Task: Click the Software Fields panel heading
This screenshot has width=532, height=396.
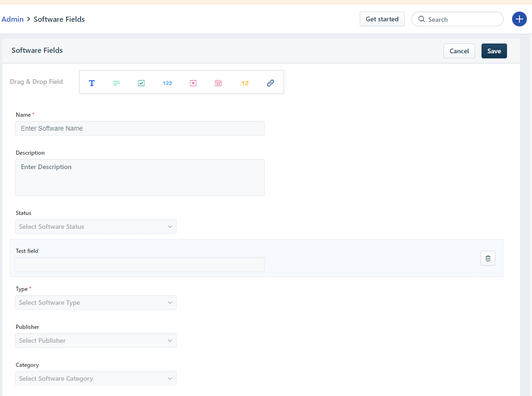Action: pos(38,50)
